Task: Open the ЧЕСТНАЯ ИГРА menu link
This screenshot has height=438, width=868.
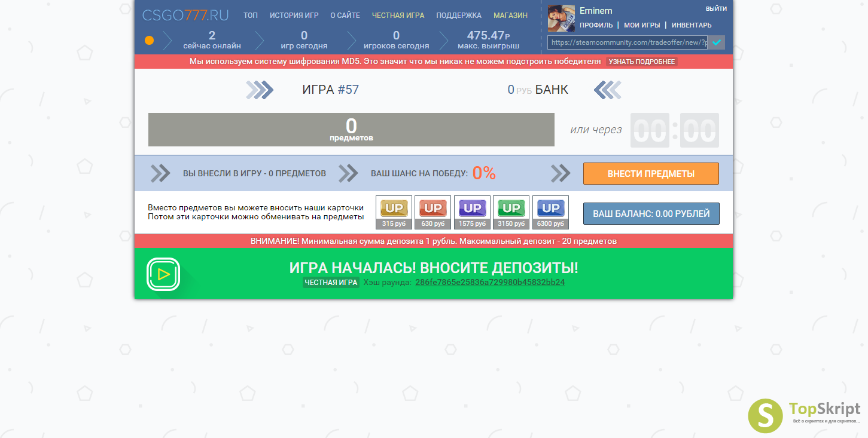Action: [x=398, y=16]
